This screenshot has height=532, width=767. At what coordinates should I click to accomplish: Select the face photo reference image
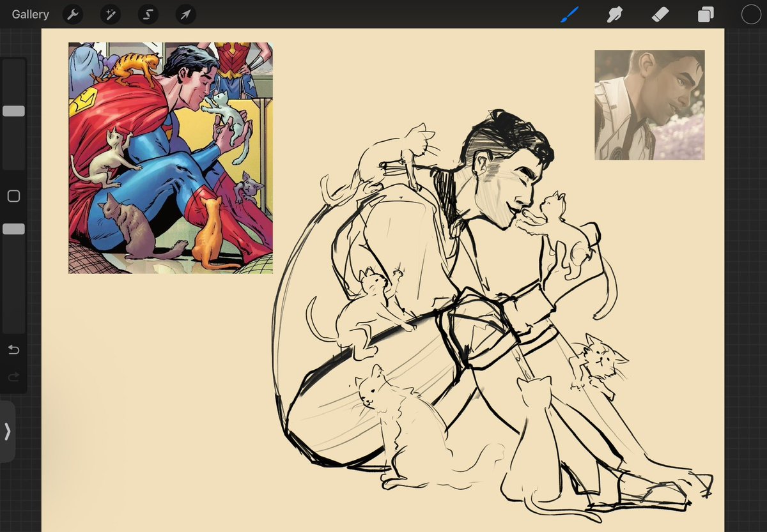pos(649,105)
